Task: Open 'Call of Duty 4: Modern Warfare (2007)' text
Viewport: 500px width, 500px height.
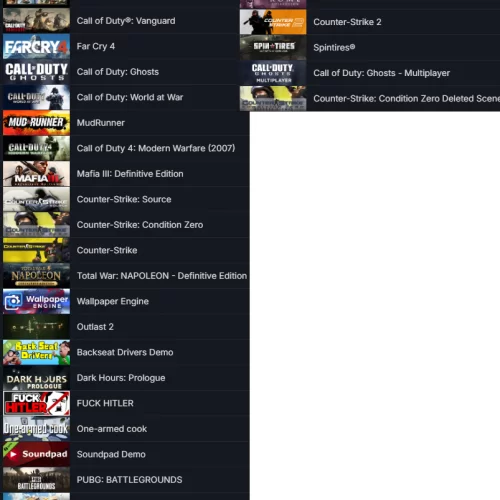Action: tap(156, 148)
